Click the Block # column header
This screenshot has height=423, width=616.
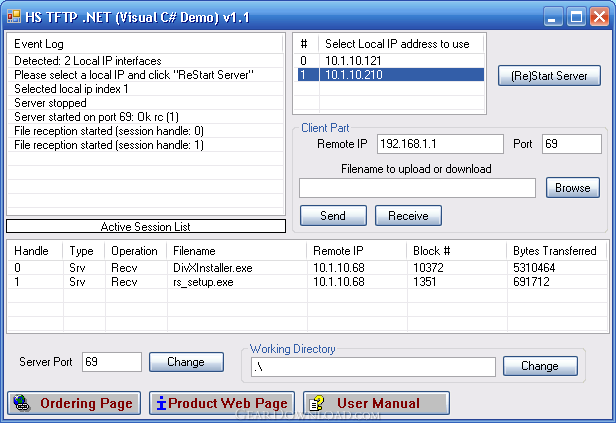tap(457, 251)
